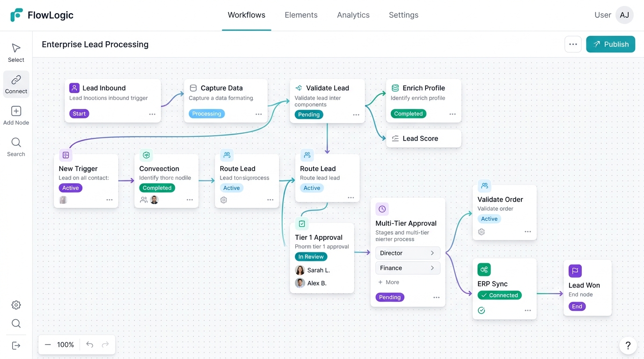This screenshot has height=359, width=644.
Task: Redo the last canvas action
Action: [x=105, y=345]
